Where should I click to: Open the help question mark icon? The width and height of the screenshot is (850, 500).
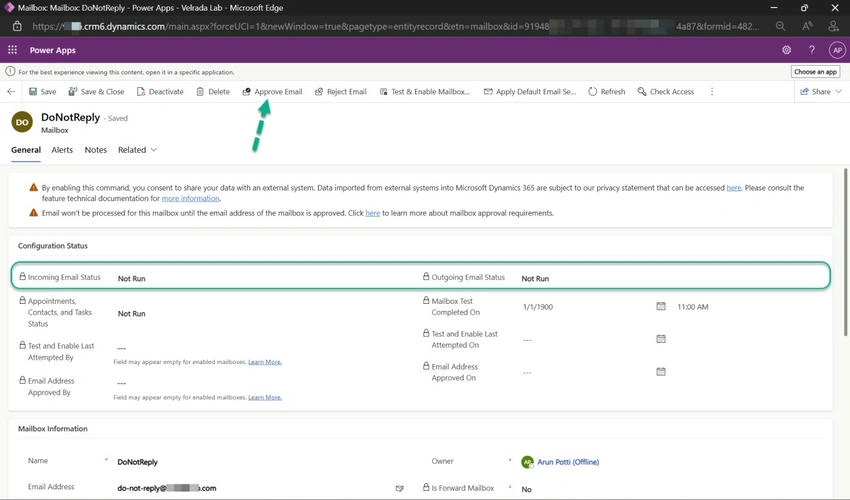pyautogui.click(x=812, y=50)
